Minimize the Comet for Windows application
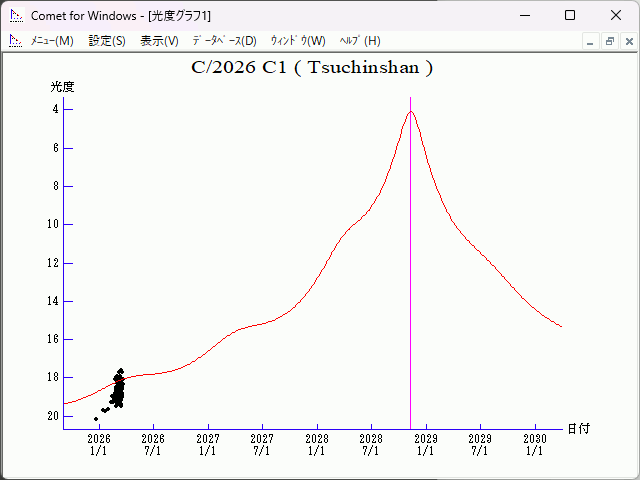The image size is (640, 480). [524, 15]
